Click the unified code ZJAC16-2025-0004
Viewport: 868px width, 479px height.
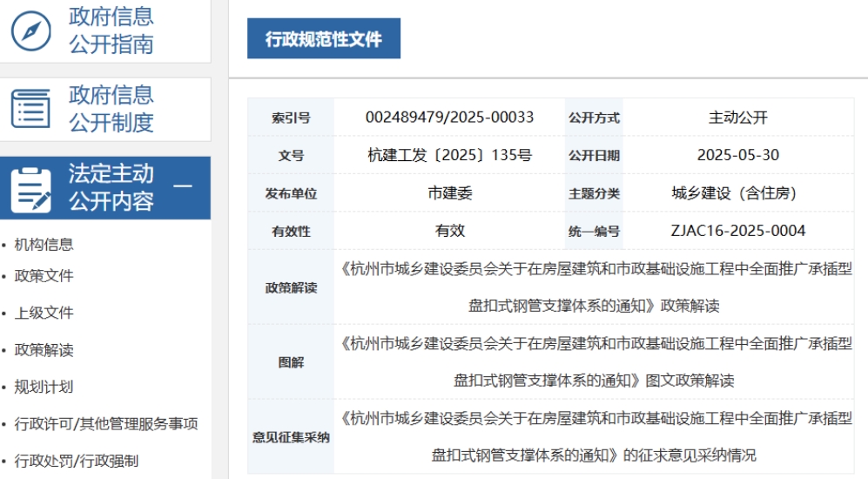[738, 231]
